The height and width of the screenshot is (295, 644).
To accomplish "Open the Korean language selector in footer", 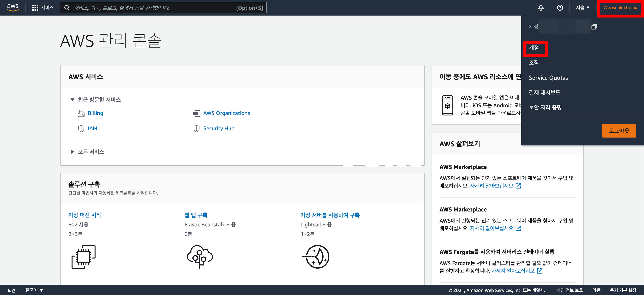I will (x=34, y=290).
